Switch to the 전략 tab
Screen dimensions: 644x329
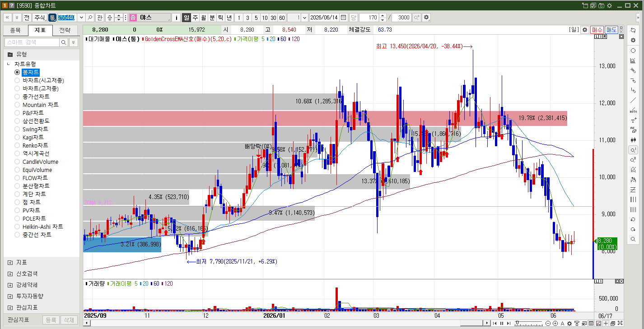pyautogui.click(x=65, y=30)
